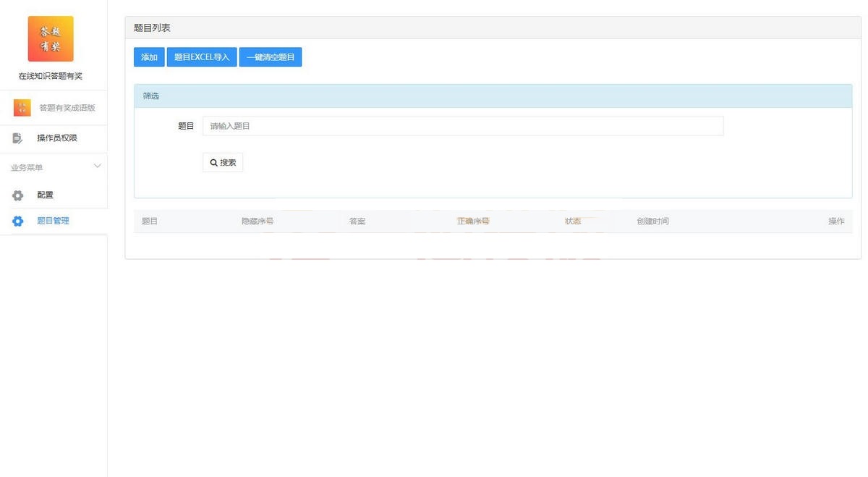
Task: Click the gear icon beside 配置
Action: (18, 195)
